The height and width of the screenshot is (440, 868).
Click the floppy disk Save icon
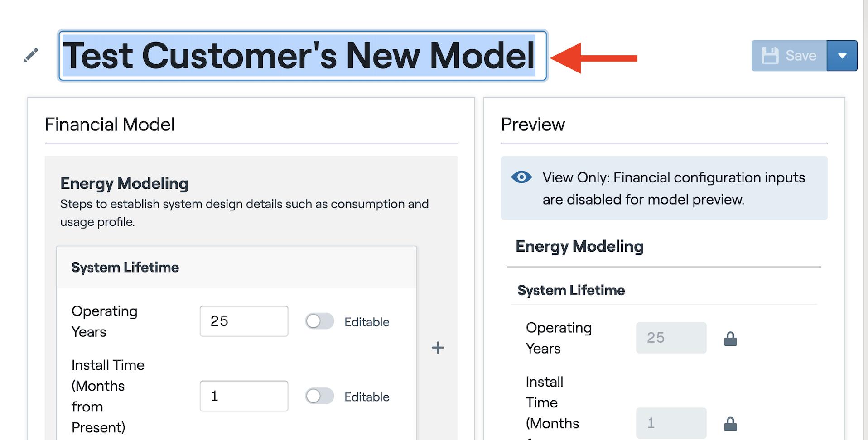click(x=770, y=56)
